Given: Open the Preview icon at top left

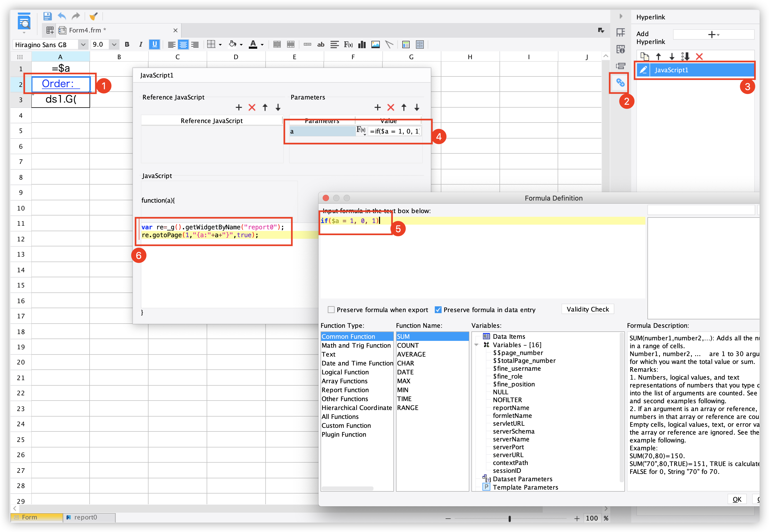Looking at the screenshot, I should 24,22.
